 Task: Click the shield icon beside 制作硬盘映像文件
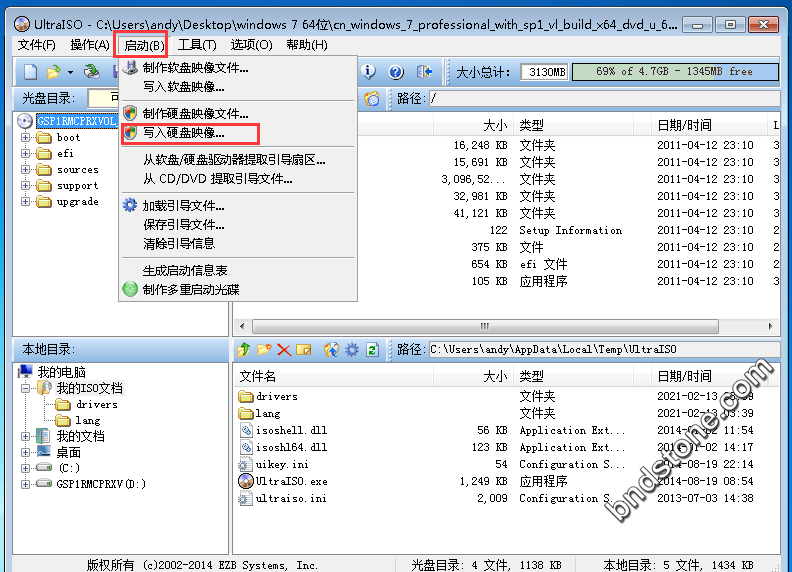click(130, 113)
